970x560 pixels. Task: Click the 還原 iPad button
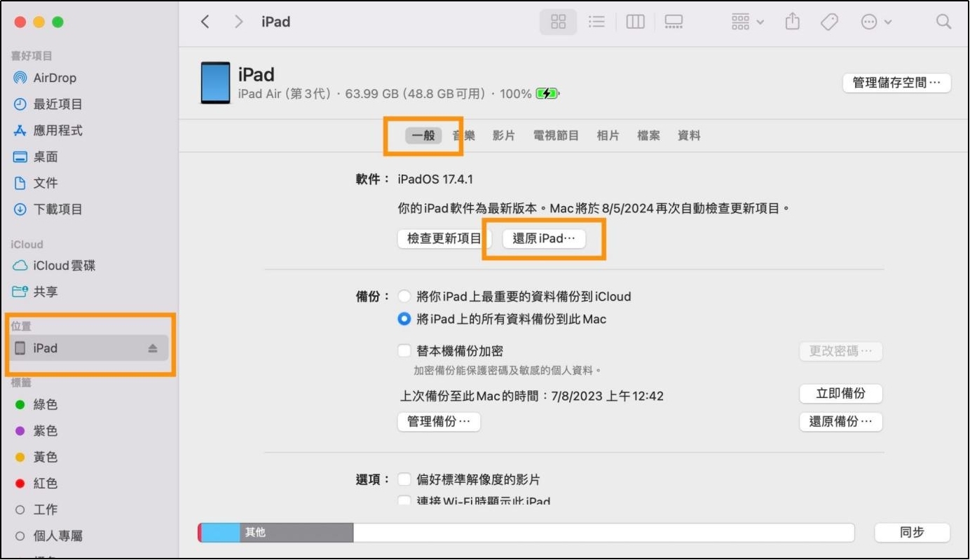coord(544,238)
